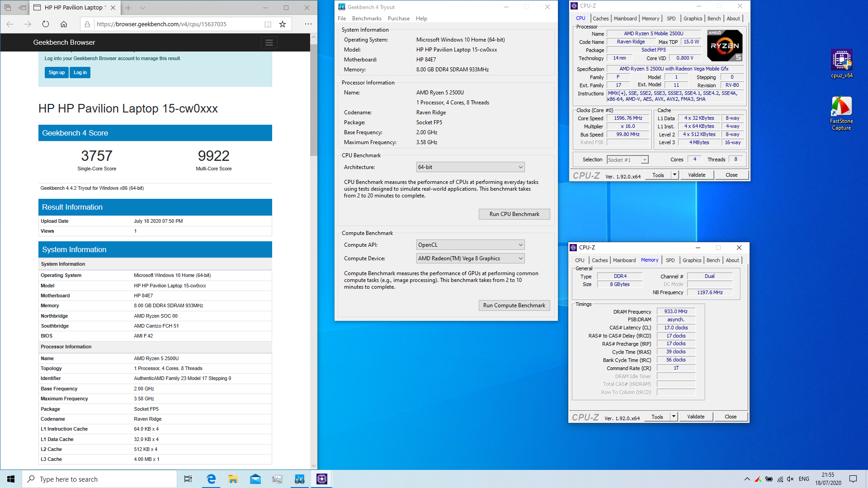Click Validate in lower CPU-Z window

(695, 417)
